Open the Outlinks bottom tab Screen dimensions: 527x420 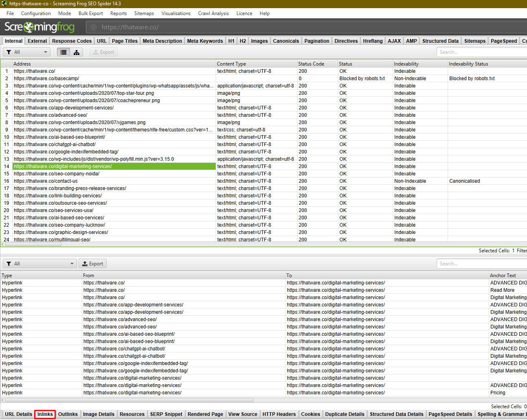[x=68, y=414]
